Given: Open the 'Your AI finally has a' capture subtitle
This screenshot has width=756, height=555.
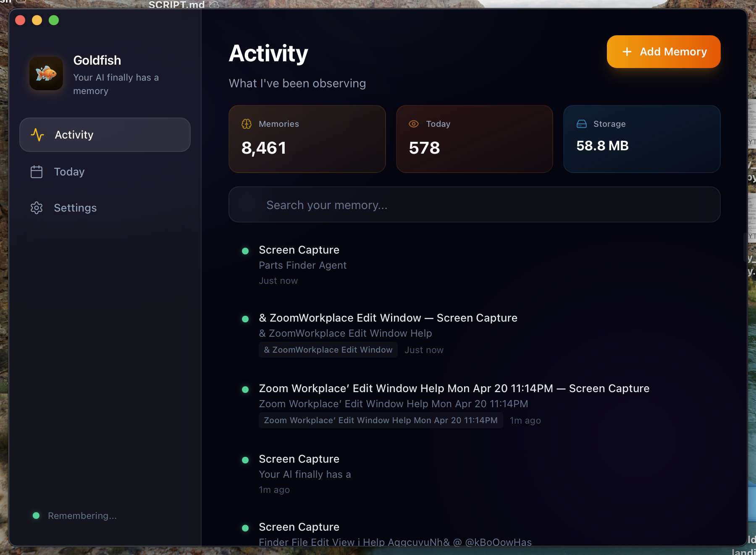Looking at the screenshot, I should click(305, 474).
